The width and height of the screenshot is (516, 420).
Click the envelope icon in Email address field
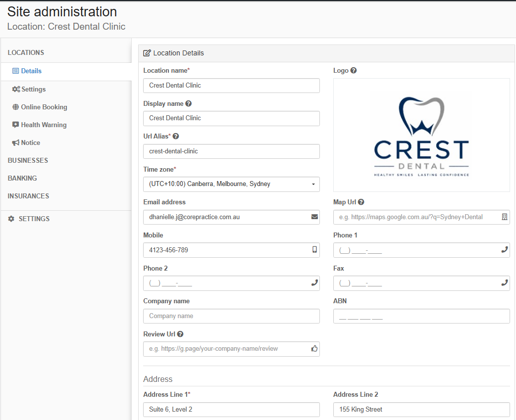(x=314, y=217)
